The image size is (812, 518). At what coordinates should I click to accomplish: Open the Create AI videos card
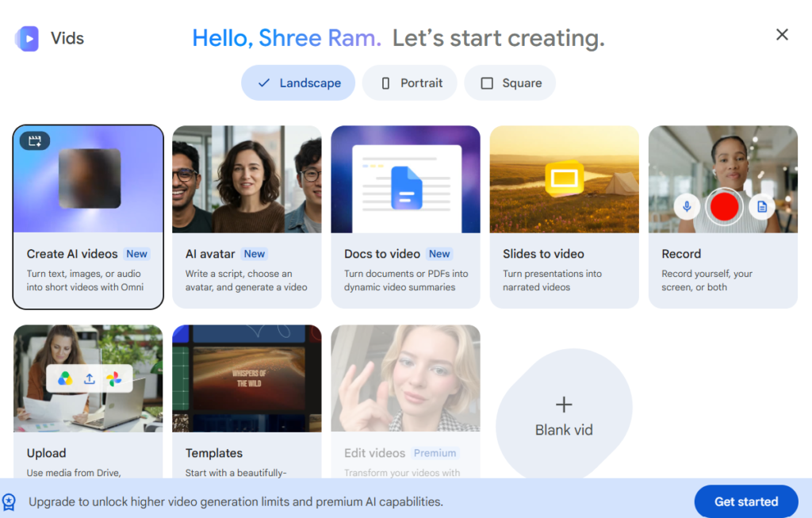[88, 217]
